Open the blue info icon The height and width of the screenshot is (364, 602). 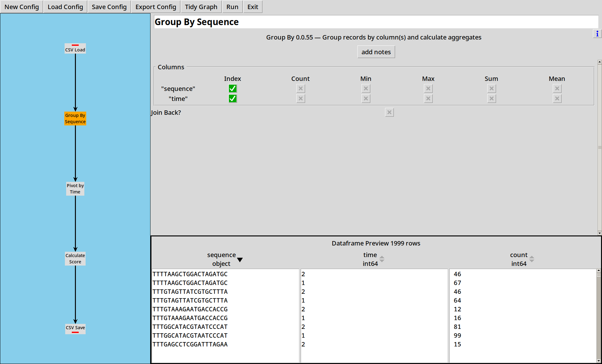coord(597,34)
